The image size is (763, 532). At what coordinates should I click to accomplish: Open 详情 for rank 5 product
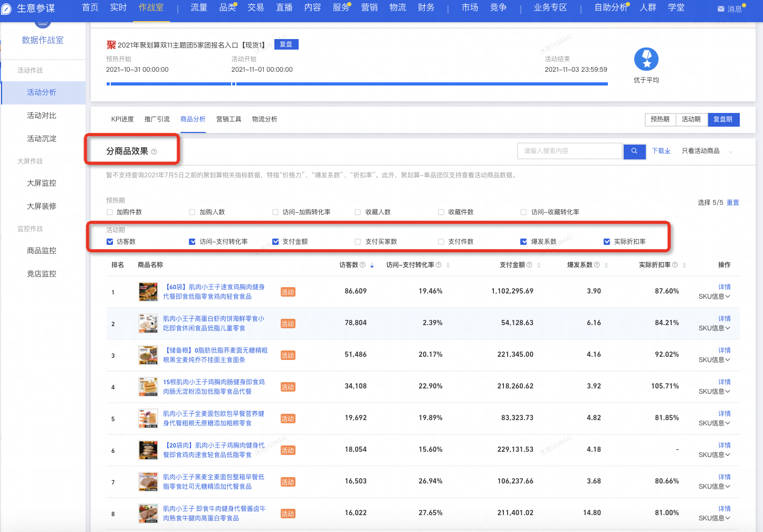coord(724,414)
